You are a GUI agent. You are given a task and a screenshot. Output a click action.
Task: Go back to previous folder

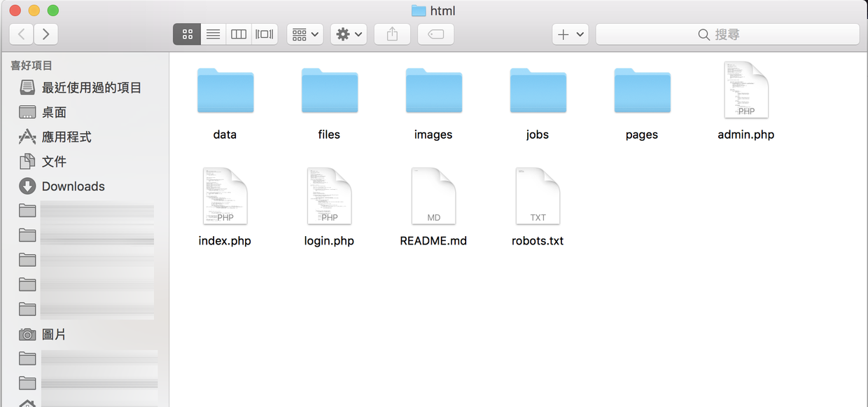click(22, 34)
